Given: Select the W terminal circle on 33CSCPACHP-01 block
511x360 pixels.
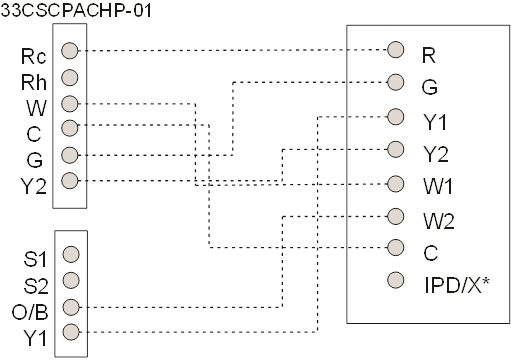Looking at the screenshot, I should [70, 104].
